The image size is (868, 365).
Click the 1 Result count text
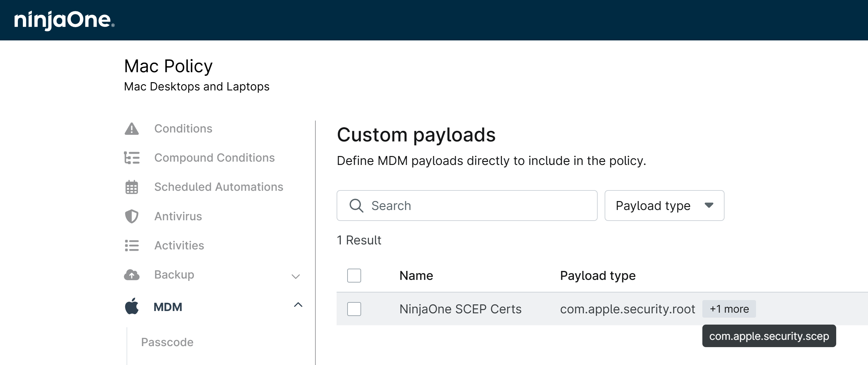pyautogui.click(x=359, y=240)
